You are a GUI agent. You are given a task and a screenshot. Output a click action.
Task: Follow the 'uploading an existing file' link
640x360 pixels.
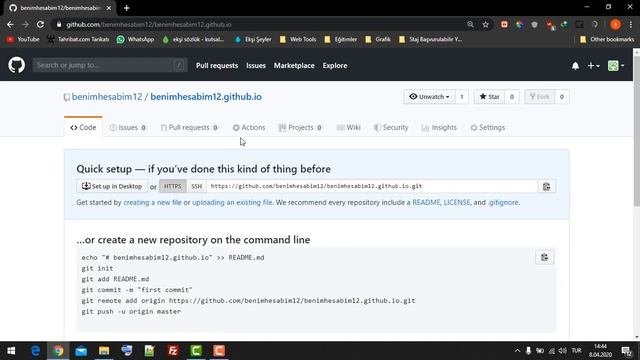[232, 202]
